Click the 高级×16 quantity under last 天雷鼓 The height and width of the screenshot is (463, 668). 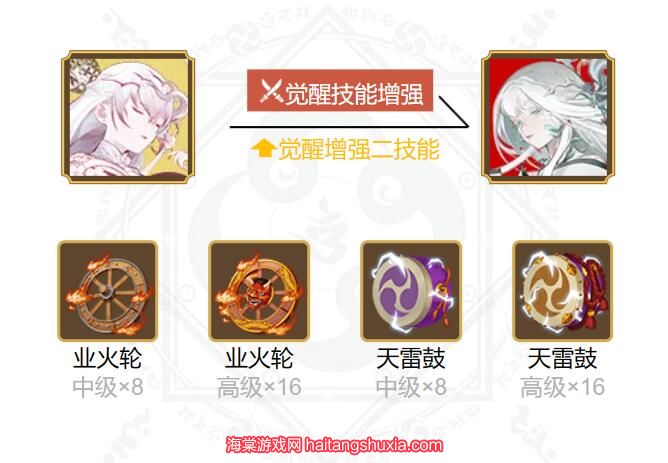pyautogui.click(x=562, y=387)
